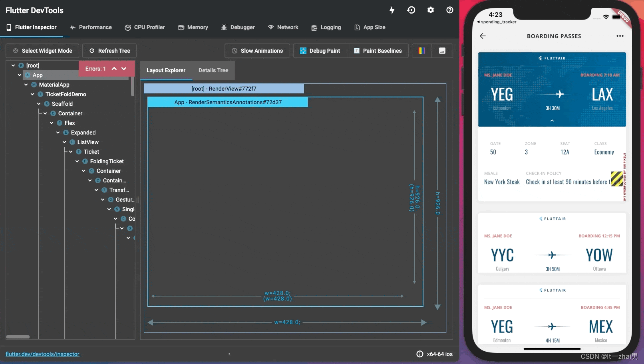Enable Select Widget Mode
This screenshot has width=644, height=364.
click(x=42, y=51)
